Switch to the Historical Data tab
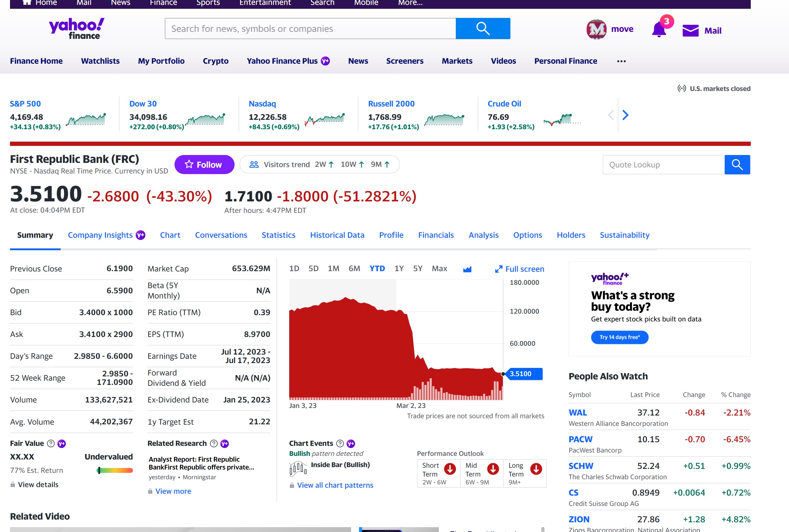Screen dimensions: 789x532 click(337, 235)
